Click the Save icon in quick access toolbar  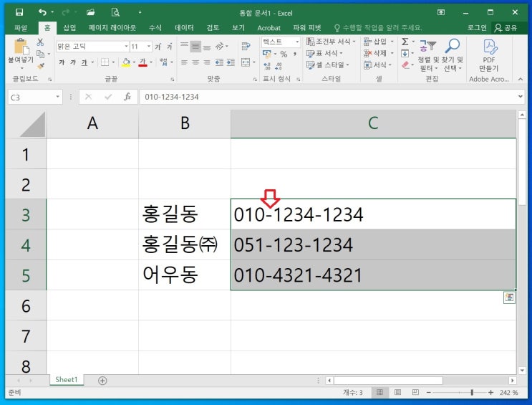click(x=19, y=13)
